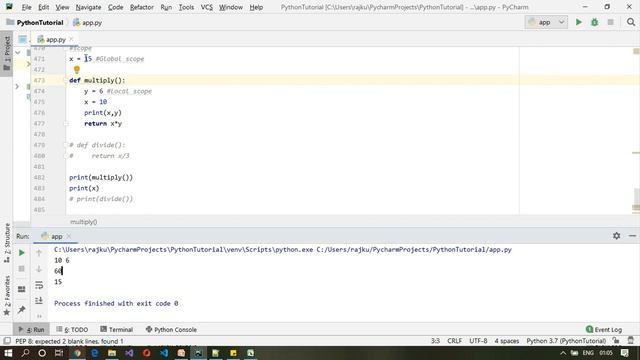640x360 pixels.
Task: Toggle the Favorites tool window sidebar tab
Action: click(x=7, y=295)
